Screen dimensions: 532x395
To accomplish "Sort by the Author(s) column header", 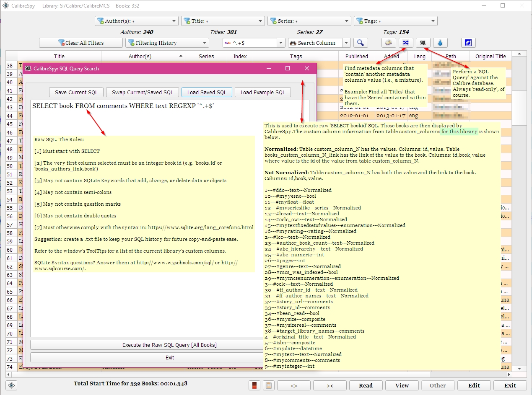I will (x=143, y=56).
